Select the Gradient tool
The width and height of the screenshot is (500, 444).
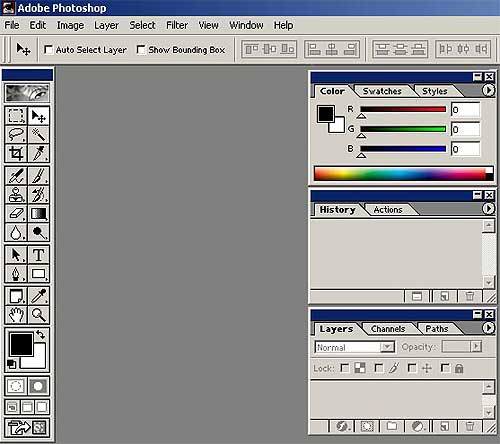[x=38, y=213]
